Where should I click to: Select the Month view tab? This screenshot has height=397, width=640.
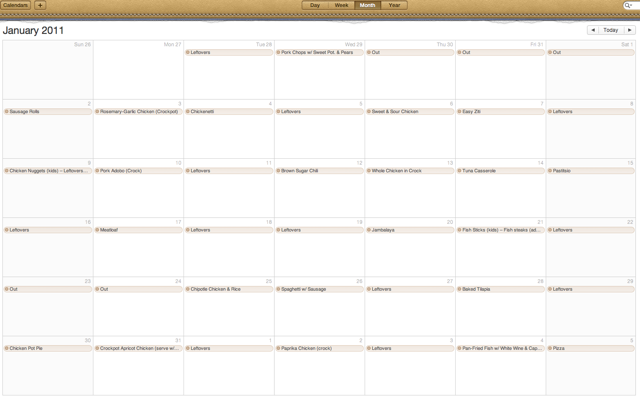click(367, 5)
